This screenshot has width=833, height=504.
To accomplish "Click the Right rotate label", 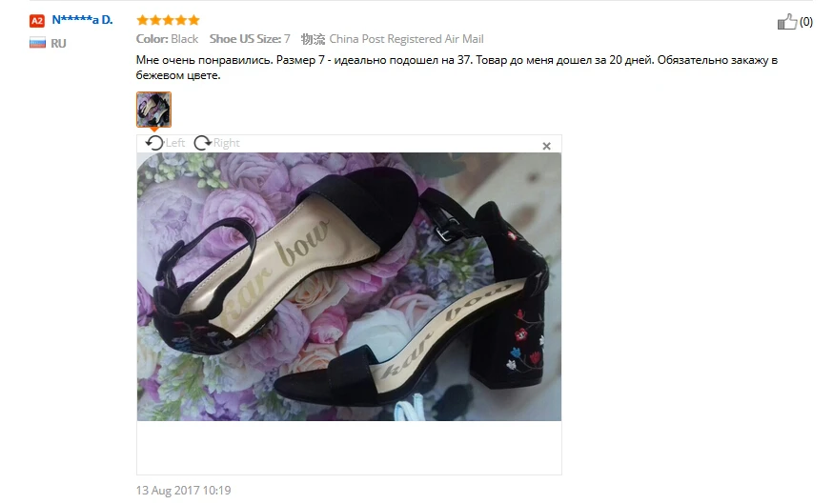I will click(226, 143).
